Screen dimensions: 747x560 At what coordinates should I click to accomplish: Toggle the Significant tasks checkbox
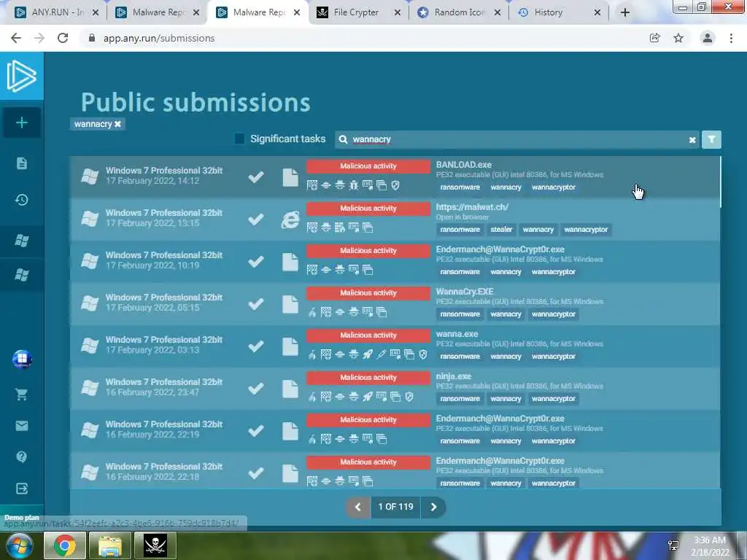pyautogui.click(x=239, y=139)
